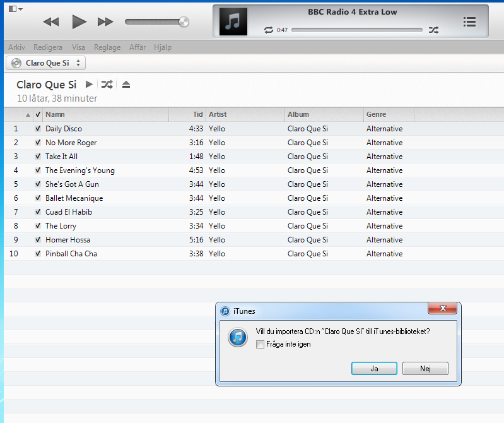
Task: Close the iTunes import dialog
Action: tap(443, 308)
